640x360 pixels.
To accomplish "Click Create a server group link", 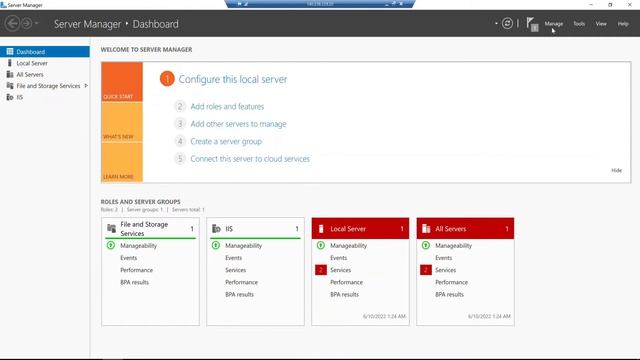I will click(x=226, y=142).
